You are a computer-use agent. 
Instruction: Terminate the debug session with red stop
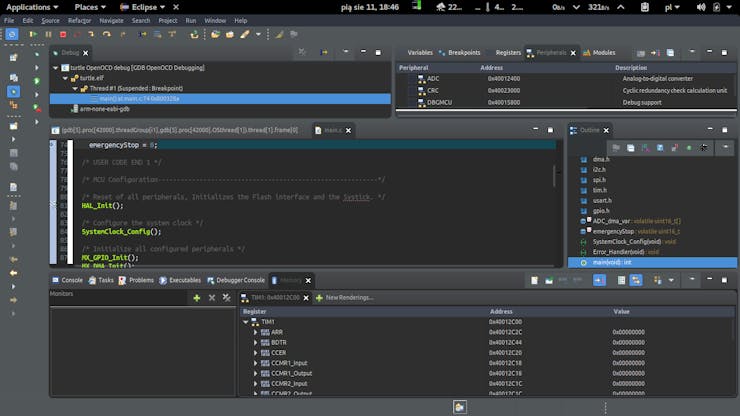63,34
